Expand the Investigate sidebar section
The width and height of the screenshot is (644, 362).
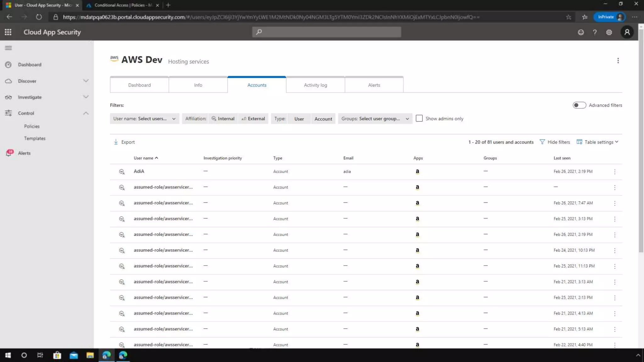(x=86, y=97)
